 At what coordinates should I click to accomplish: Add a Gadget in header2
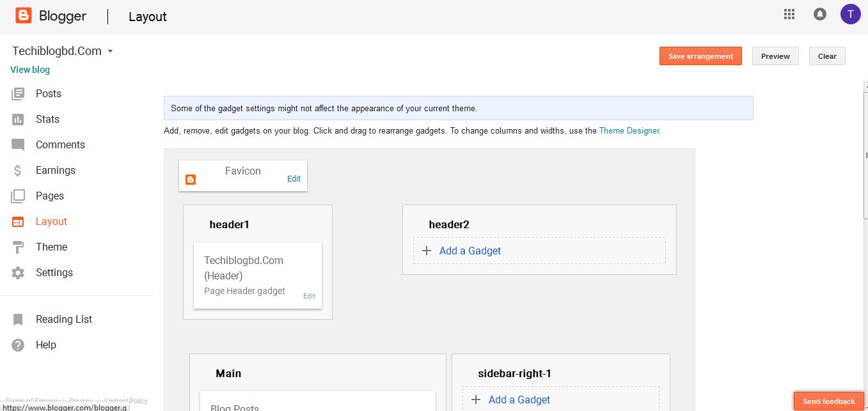(470, 251)
